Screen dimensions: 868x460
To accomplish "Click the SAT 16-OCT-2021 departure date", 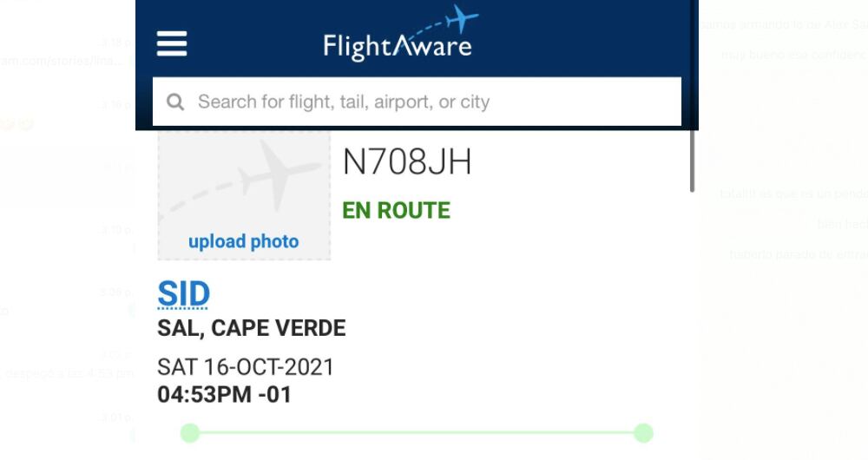I will [x=246, y=367].
